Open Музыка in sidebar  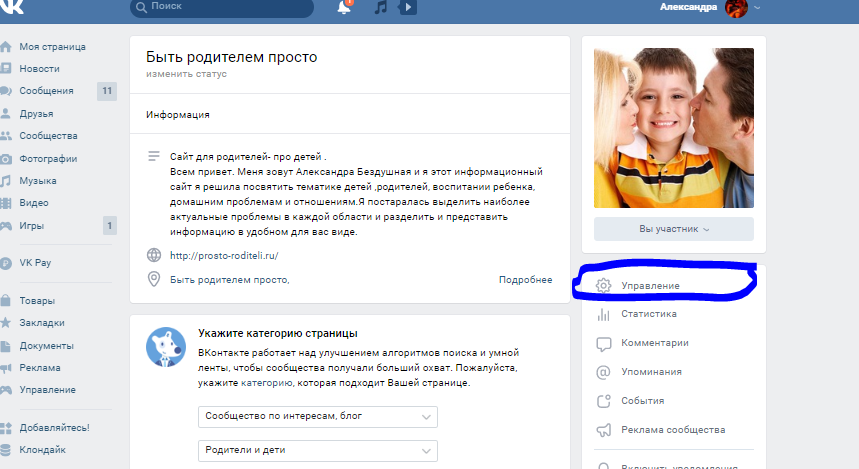38,181
